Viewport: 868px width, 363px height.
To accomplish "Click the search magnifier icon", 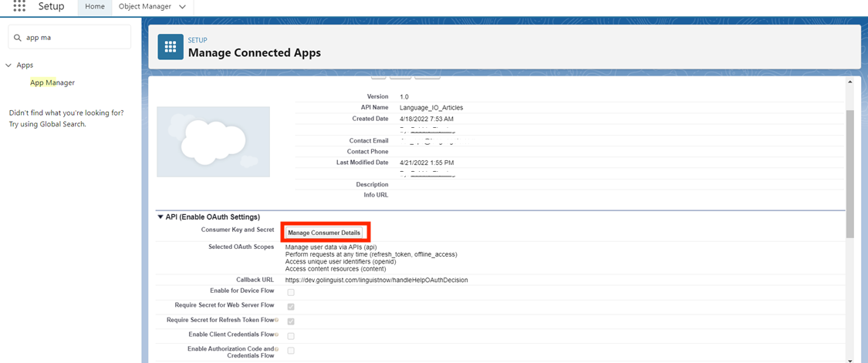I will pyautogui.click(x=19, y=39).
